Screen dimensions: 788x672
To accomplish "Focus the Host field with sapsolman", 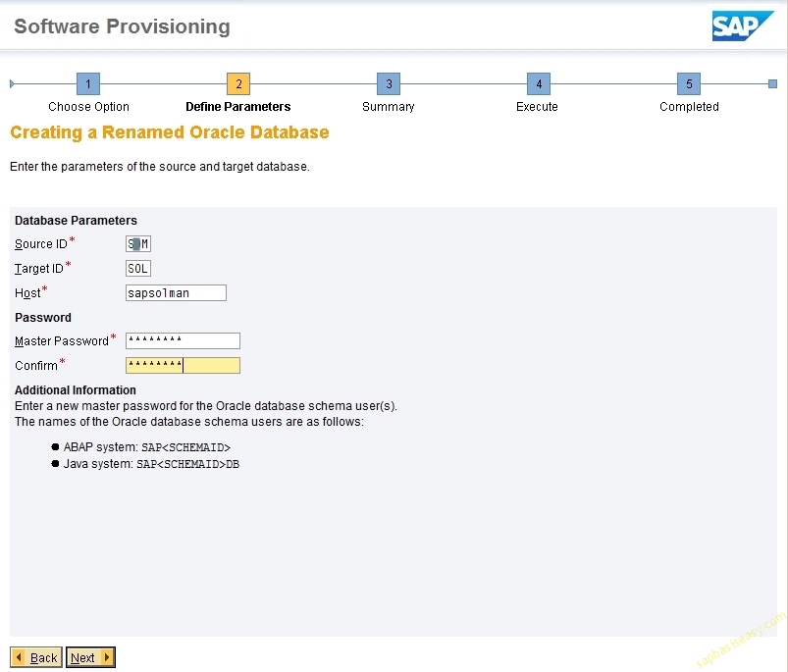I will point(176,292).
